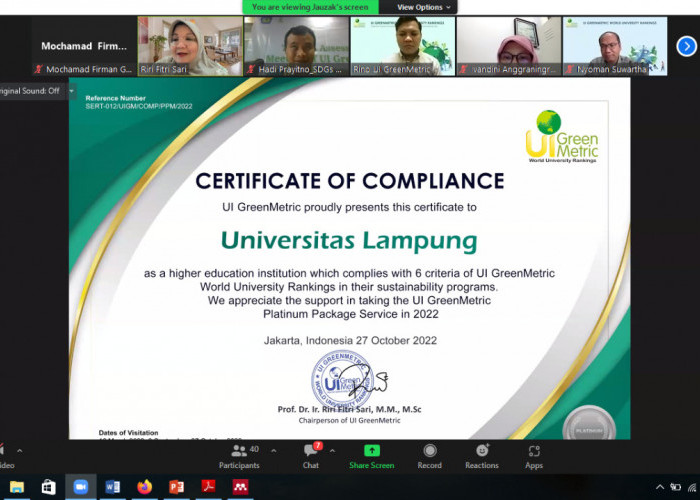Select Rino UI GreenMetric video thumbnail

[403, 46]
